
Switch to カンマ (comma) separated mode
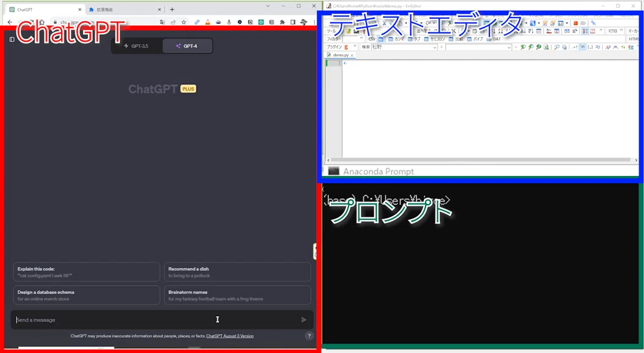pos(396,39)
